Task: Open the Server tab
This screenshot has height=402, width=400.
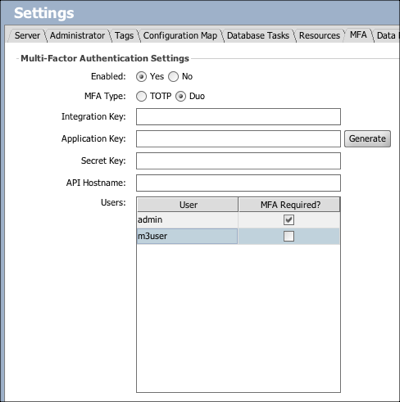Action: point(27,35)
